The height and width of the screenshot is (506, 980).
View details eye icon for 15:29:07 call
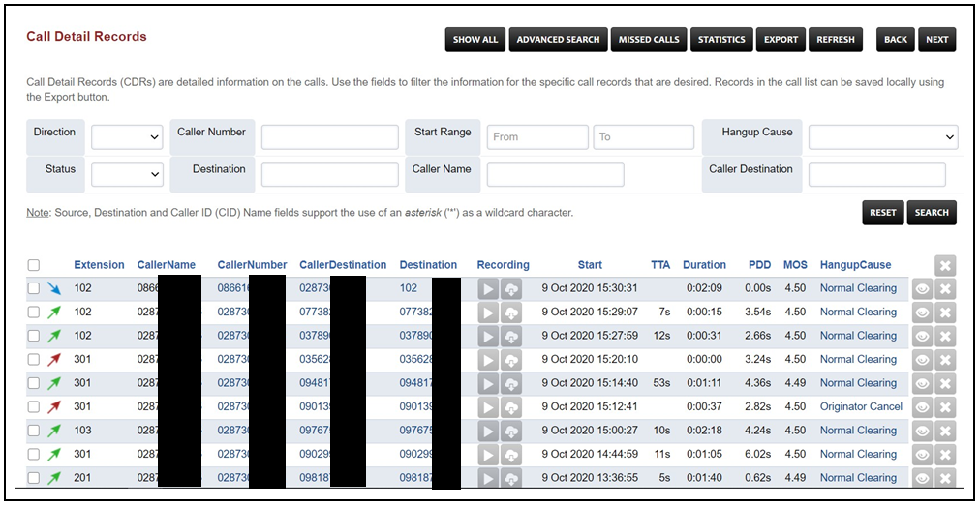(922, 313)
